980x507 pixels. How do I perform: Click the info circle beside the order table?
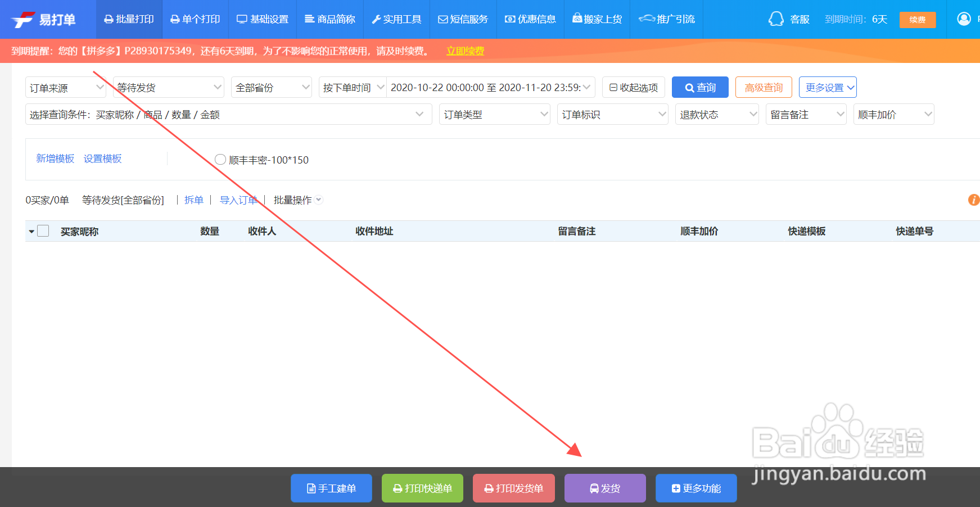974,200
